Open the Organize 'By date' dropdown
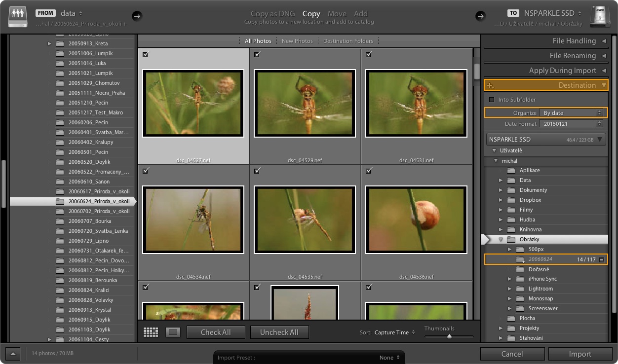Viewport: 618px width, 364px height. pos(571,113)
